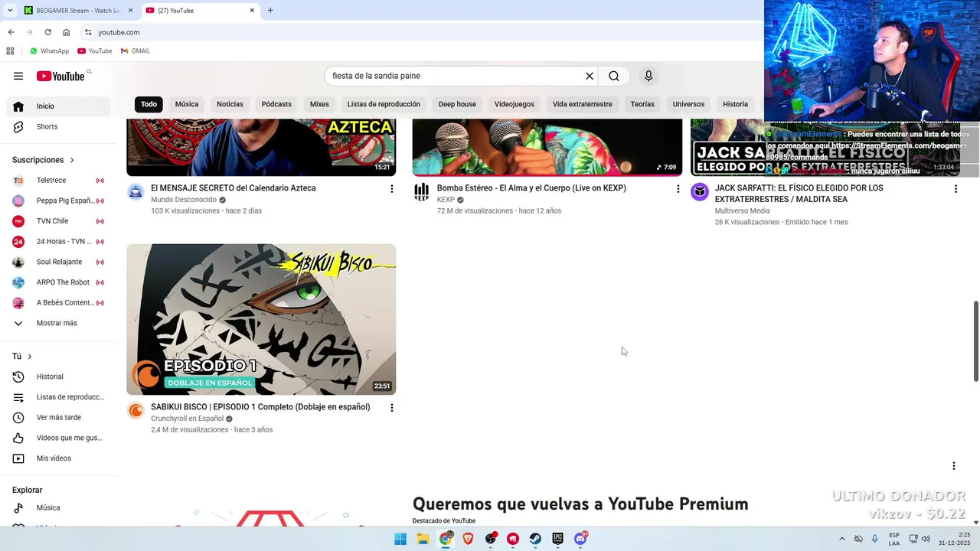Click the Multiverso Media channel avatar
Screen dimensions: 980x551
[x=700, y=191]
